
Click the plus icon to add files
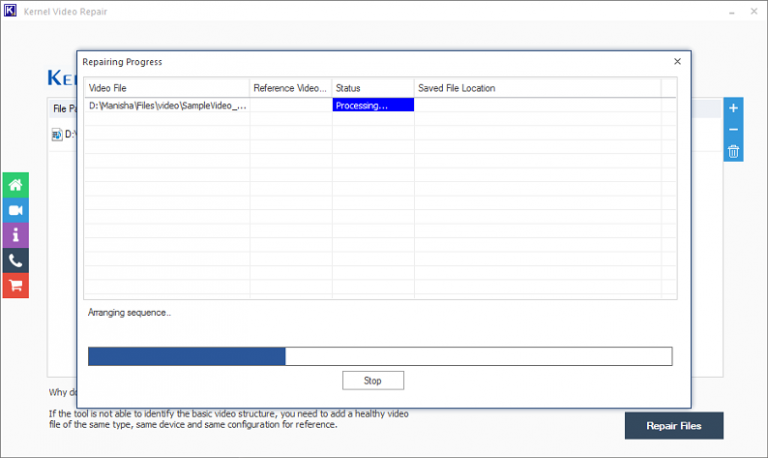(x=733, y=108)
